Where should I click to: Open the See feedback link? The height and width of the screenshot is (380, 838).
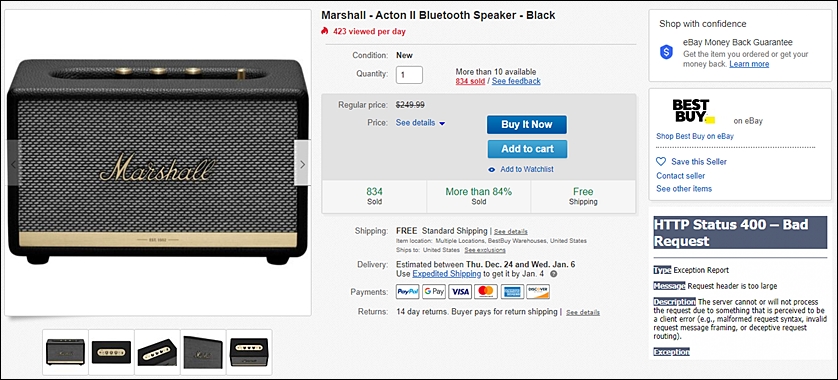[516, 81]
